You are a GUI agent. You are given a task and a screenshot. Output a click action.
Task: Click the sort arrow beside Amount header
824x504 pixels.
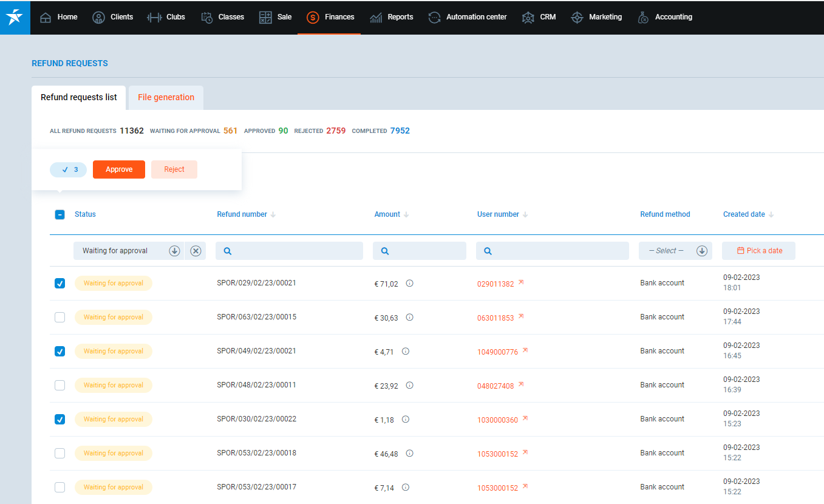406,214
